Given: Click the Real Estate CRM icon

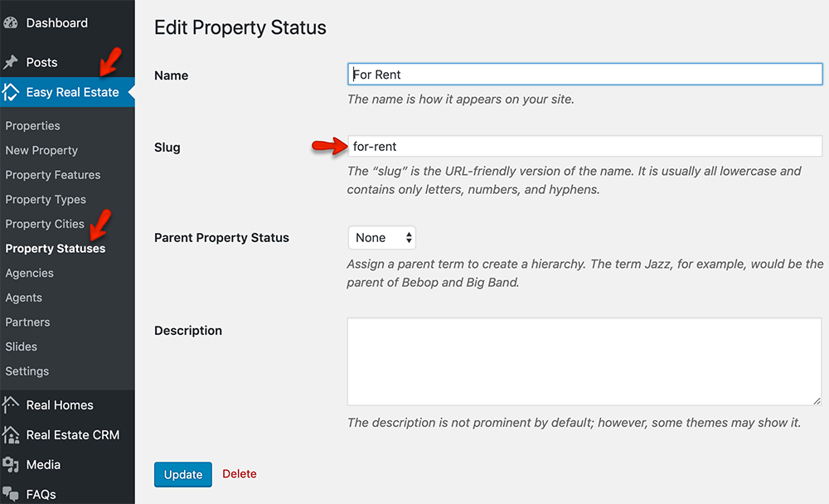Looking at the screenshot, I should coord(11,435).
